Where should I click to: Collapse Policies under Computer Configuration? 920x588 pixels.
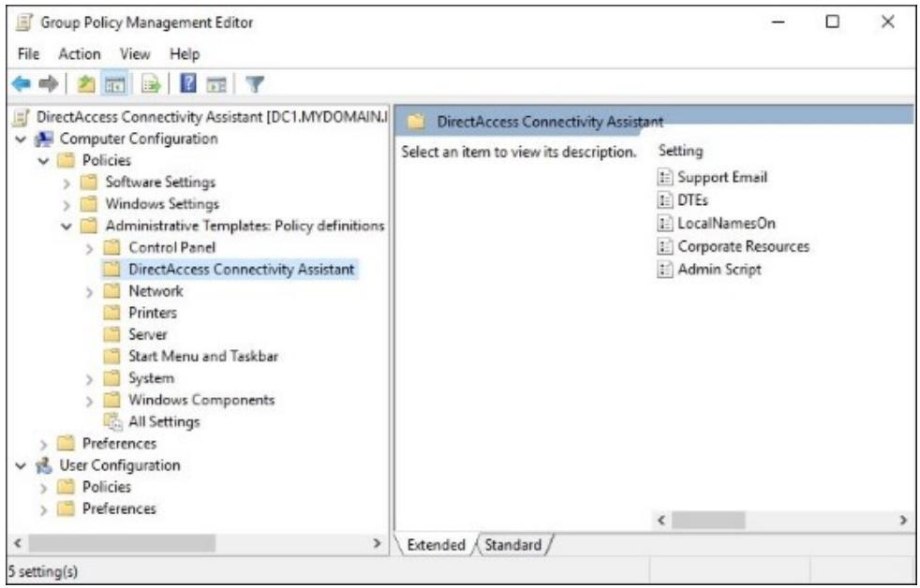44,161
